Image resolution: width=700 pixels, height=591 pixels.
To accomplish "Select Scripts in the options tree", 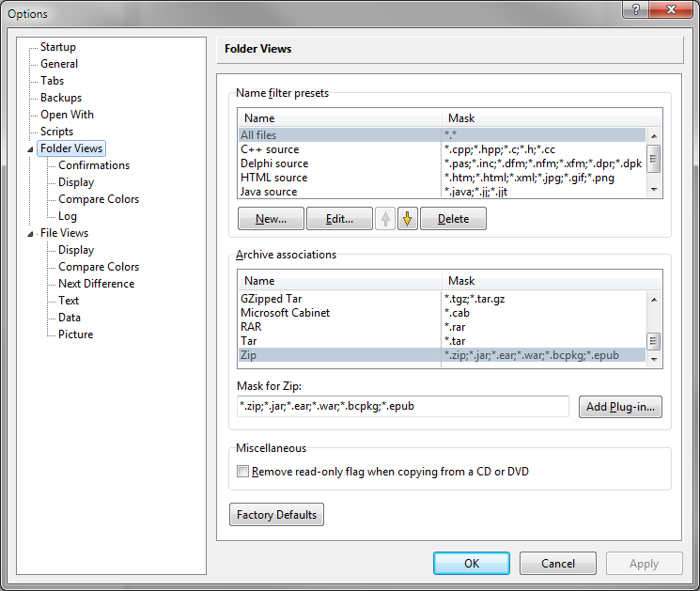I will coord(56,132).
